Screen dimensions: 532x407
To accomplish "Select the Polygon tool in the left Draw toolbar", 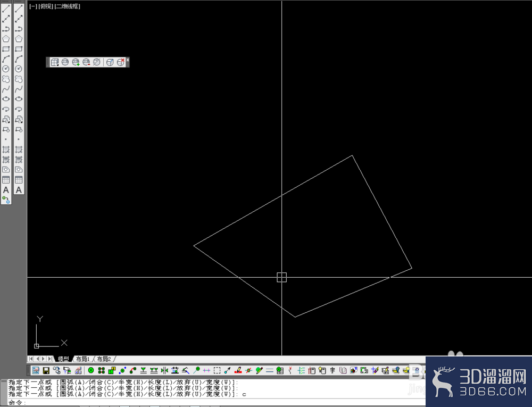I will tap(6, 39).
